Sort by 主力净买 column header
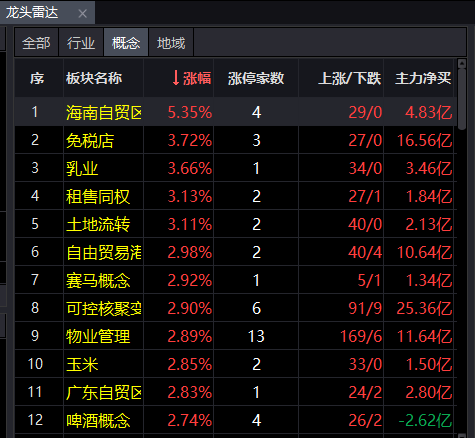Image resolution: width=475 pixels, height=438 pixels. (x=423, y=79)
